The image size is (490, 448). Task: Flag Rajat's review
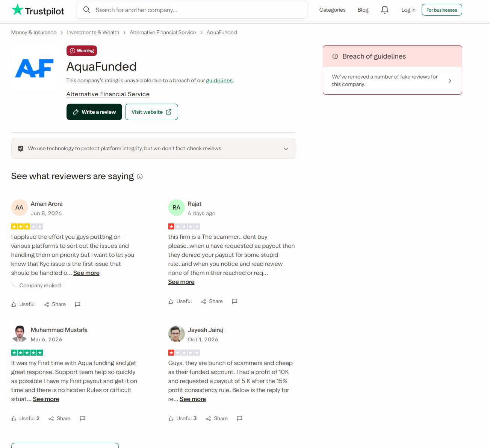(x=235, y=301)
